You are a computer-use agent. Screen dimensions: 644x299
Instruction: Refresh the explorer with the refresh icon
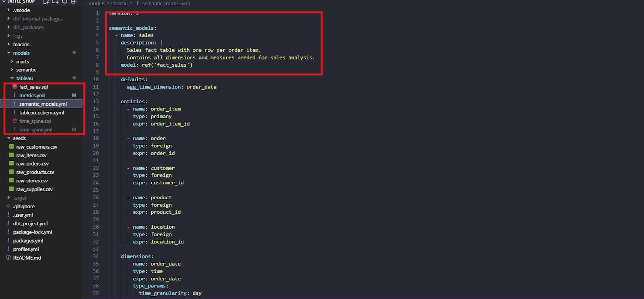pyautogui.click(x=64, y=2)
